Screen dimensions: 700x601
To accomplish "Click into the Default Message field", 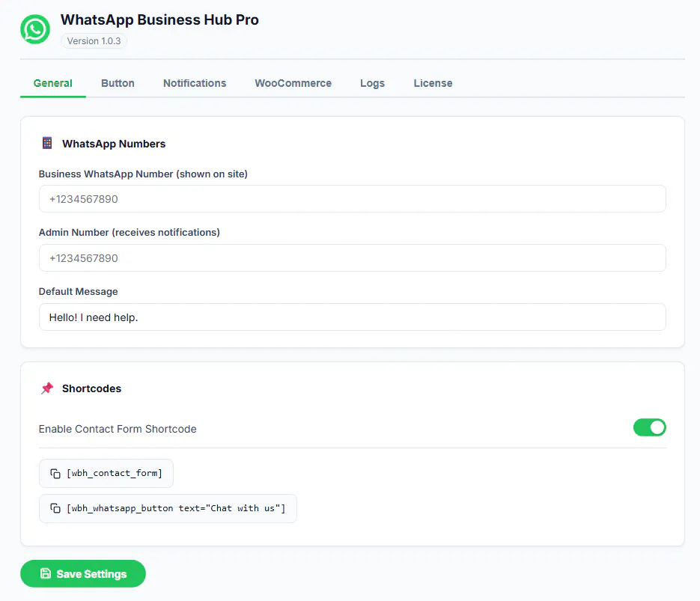I will coord(352,317).
